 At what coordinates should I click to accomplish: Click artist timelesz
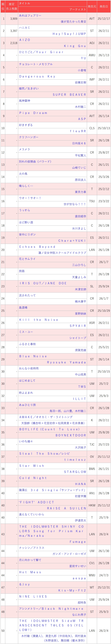tap(75, 460)
